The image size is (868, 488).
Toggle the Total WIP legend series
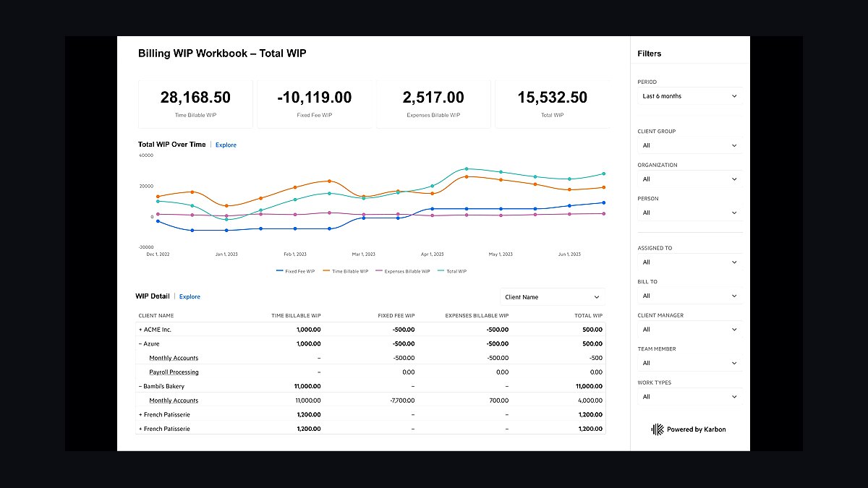[x=452, y=272]
